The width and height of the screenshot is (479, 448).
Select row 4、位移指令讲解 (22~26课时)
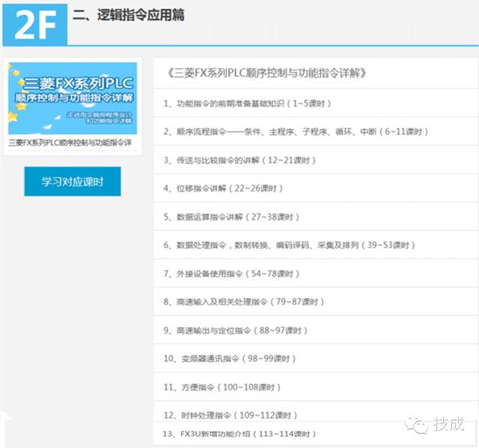[x=316, y=188]
